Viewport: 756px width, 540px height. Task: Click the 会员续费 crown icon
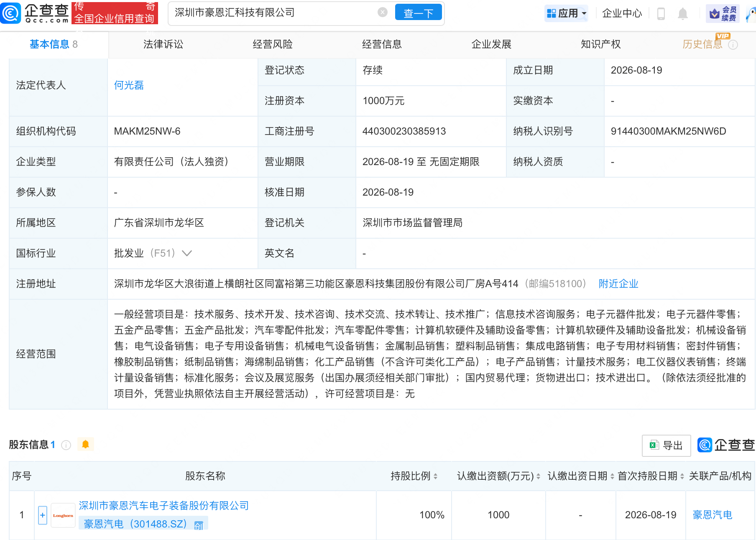tap(723, 14)
